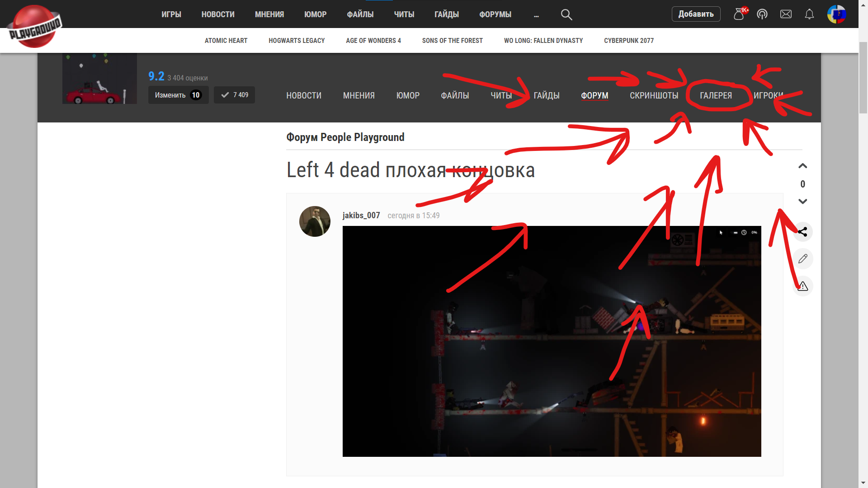Toggle the 7 409 checkmark button
The height and width of the screenshot is (488, 868).
click(234, 95)
